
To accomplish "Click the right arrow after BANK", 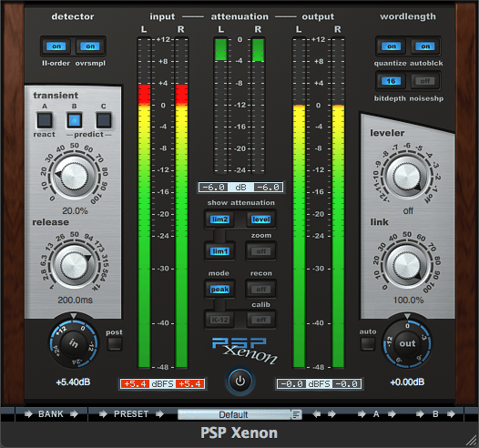I will click(74, 414).
